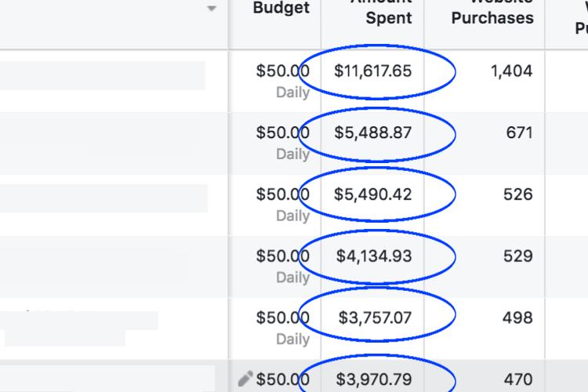Click the 470 website purchases value
The image size is (588, 392).
[517, 379]
